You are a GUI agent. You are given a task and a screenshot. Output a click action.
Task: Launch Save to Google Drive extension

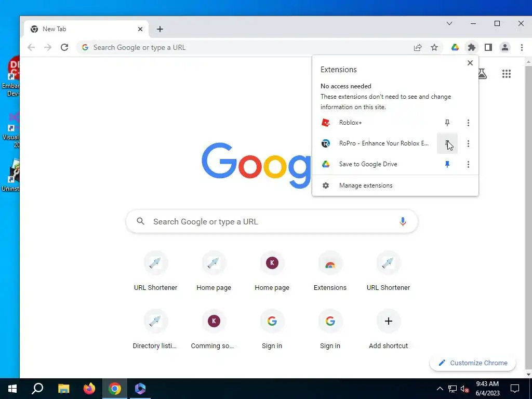[375, 164]
